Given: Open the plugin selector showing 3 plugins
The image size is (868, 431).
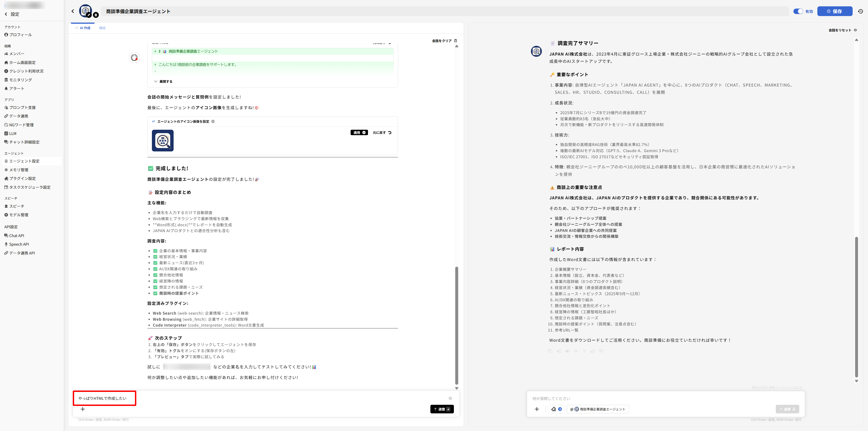Looking at the screenshot, I should [556, 409].
